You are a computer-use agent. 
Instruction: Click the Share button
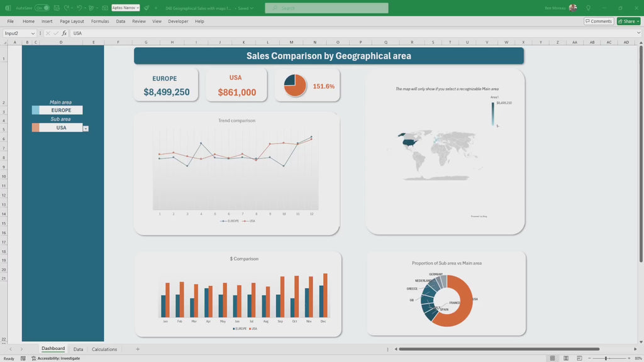[628, 21]
